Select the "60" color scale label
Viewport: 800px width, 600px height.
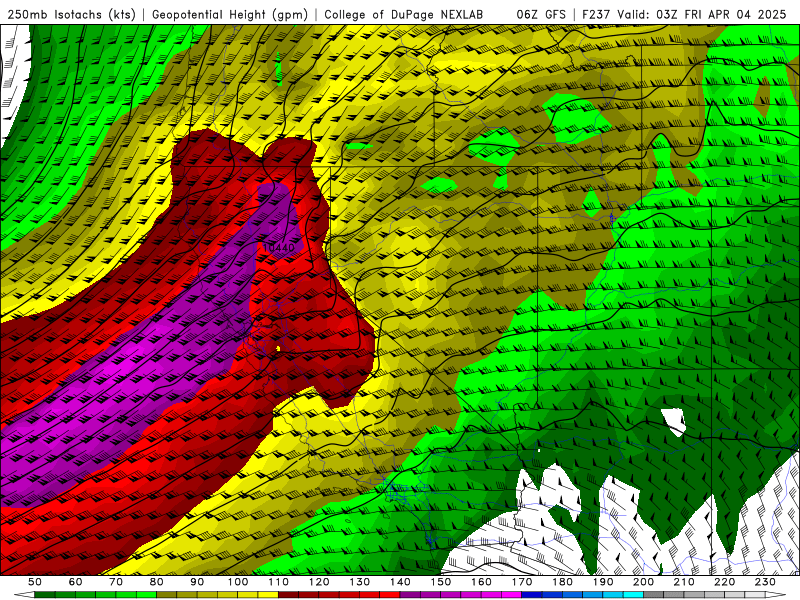[75, 582]
